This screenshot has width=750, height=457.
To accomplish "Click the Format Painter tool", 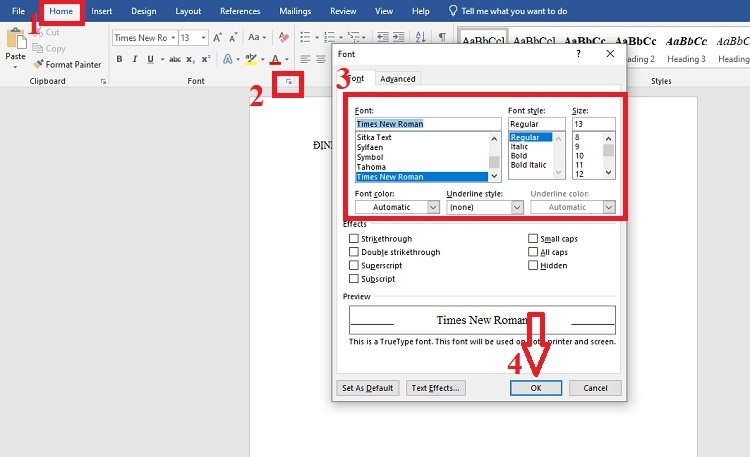I will (66, 64).
